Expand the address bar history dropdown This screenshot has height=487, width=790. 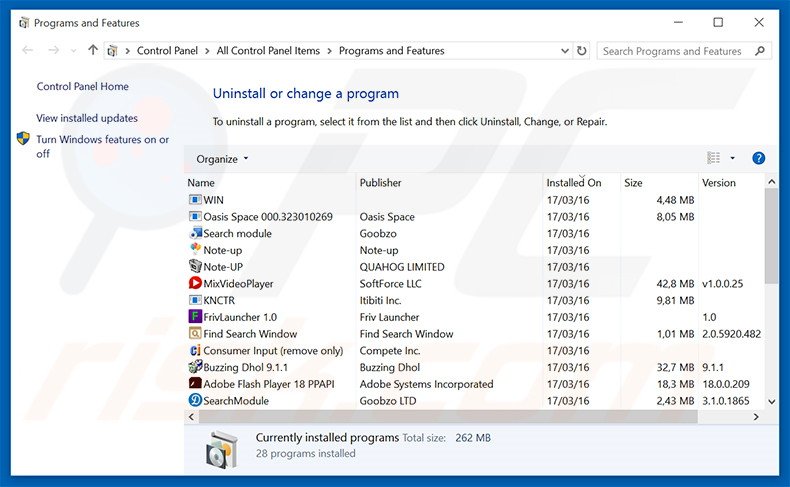click(565, 51)
